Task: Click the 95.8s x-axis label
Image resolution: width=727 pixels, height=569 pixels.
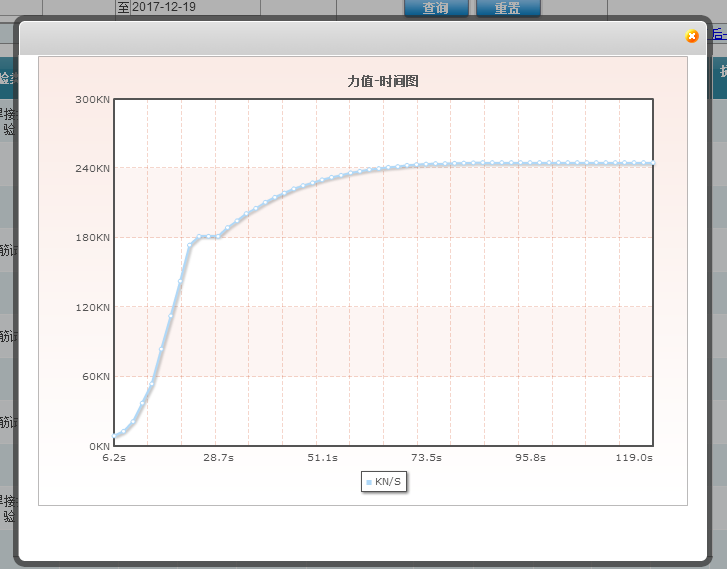Action: click(x=530, y=458)
